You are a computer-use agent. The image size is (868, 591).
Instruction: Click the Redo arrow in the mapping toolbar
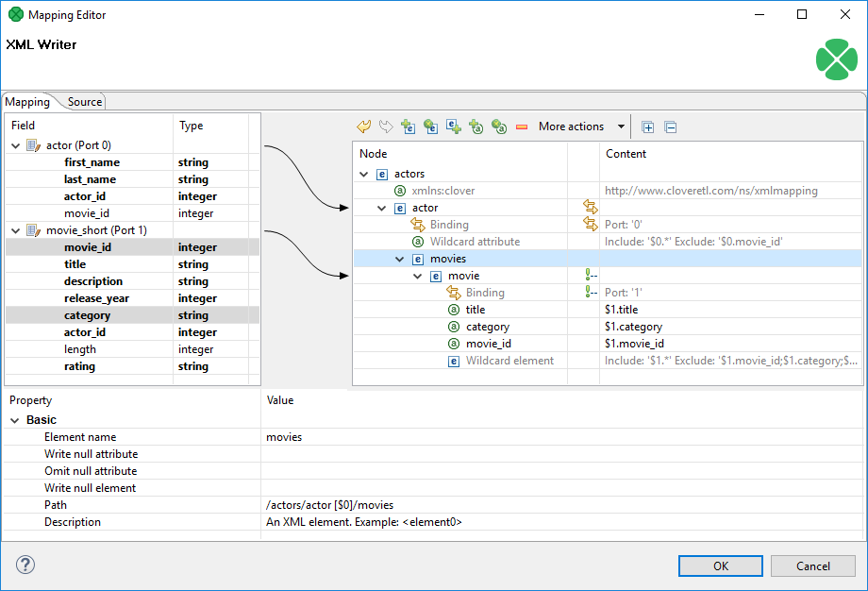[x=385, y=126]
